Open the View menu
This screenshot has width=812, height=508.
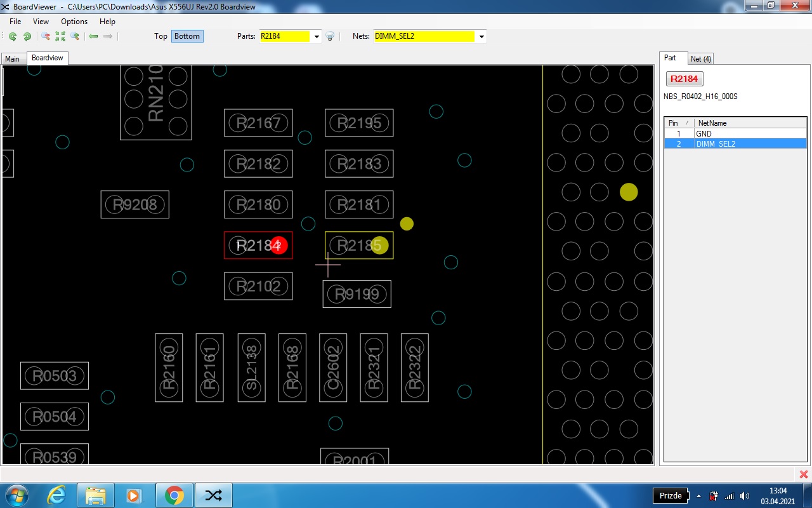pyautogui.click(x=41, y=22)
